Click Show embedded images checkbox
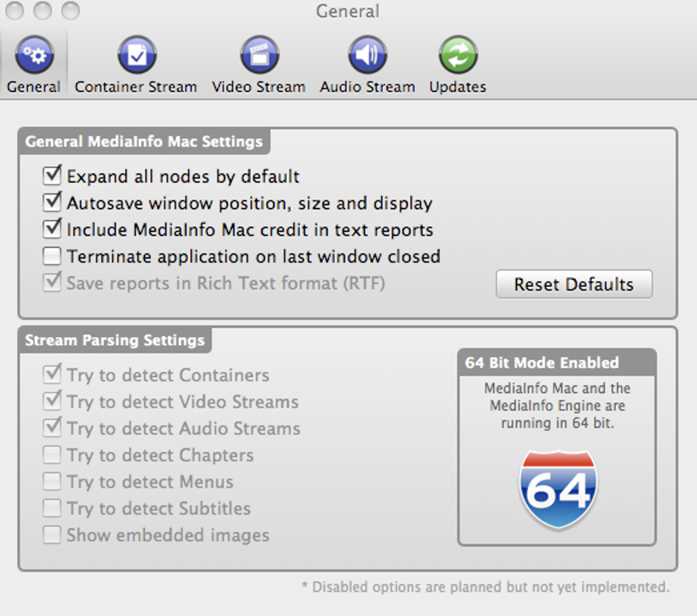Viewport: 697px width, 616px height. (52, 535)
